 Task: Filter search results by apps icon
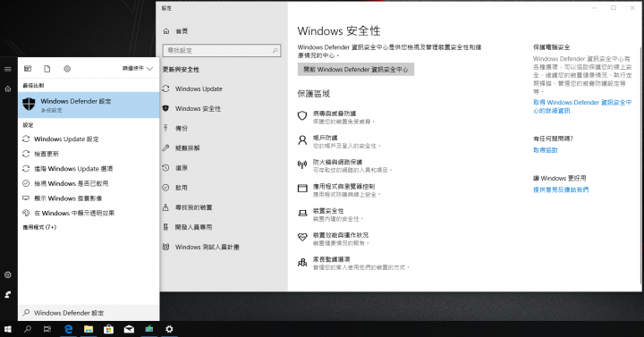click(28, 69)
